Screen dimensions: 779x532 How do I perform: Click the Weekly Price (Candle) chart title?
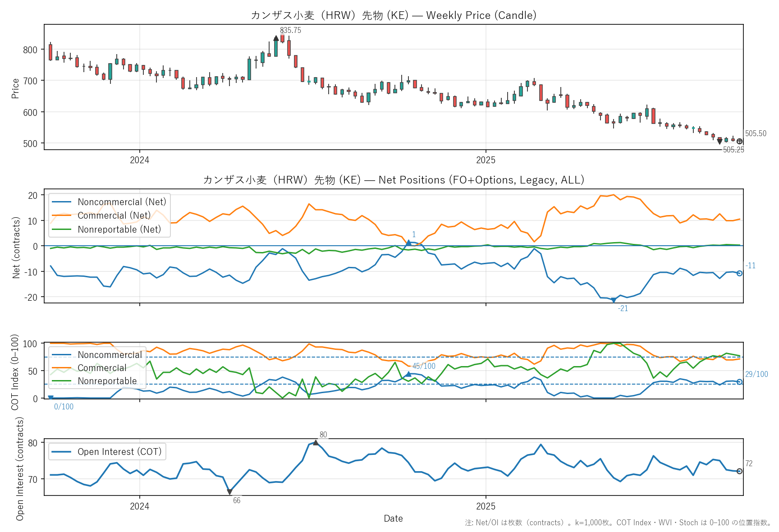click(393, 15)
